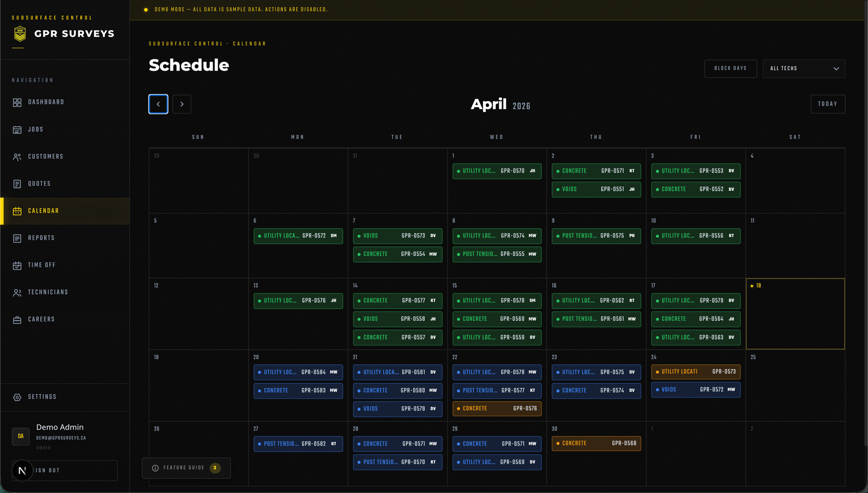Open Concrete job GPR-0571 on April 2
This screenshot has width=868, height=493.
point(596,171)
